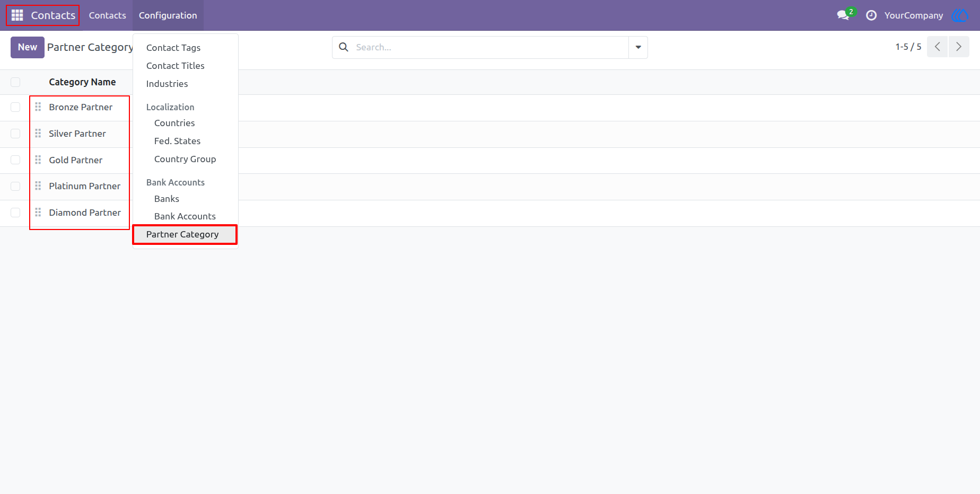
Task: Open the Contacts menu in navbar
Action: tap(107, 15)
